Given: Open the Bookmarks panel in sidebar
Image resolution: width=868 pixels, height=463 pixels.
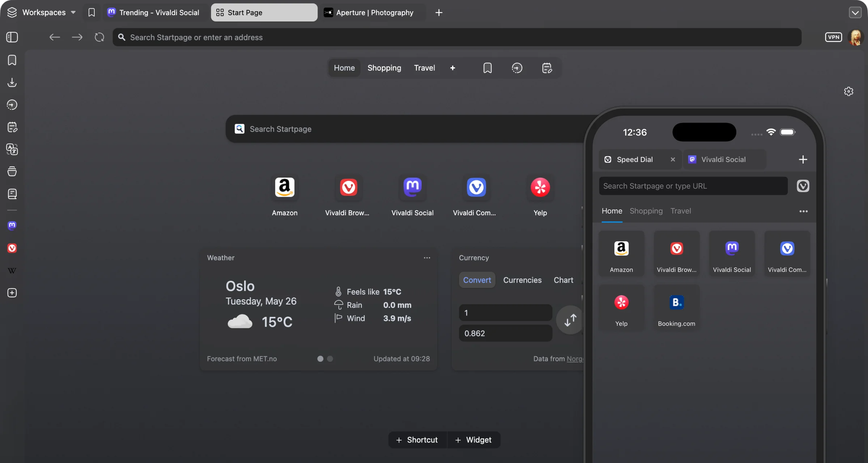Looking at the screenshot, I should (x=12, y=60).
